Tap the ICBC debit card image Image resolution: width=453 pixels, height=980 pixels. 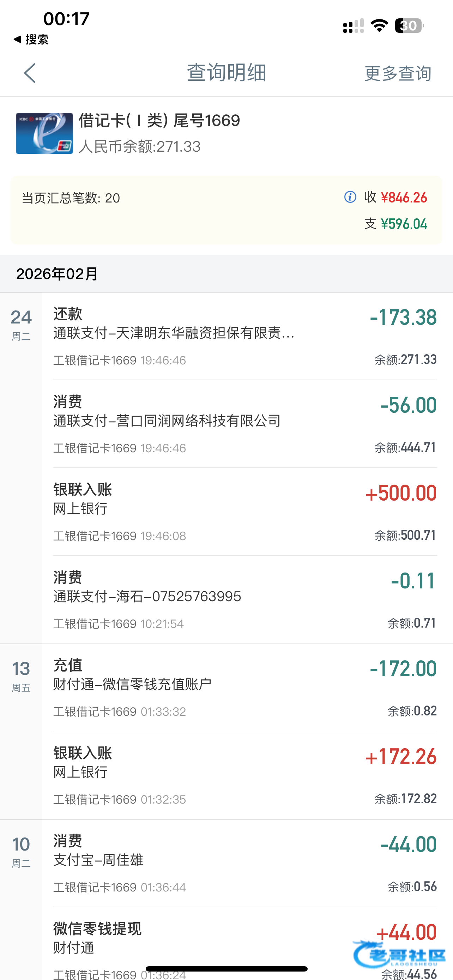point(44,133)
